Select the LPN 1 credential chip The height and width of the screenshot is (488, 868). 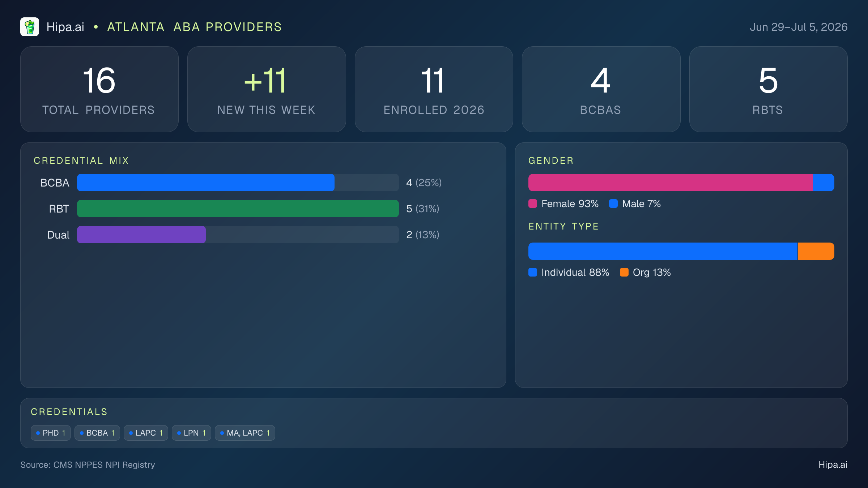tap(191, 433)
